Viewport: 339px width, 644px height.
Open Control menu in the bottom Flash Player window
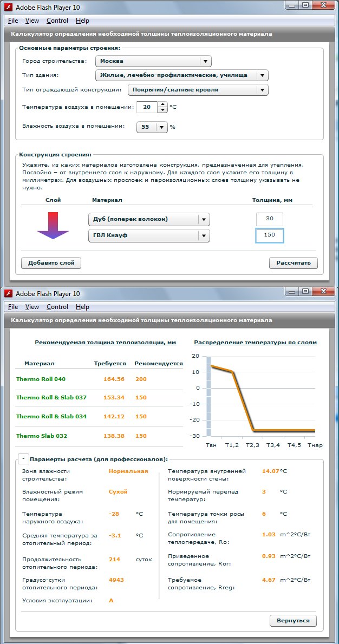(x=57, y=307)
